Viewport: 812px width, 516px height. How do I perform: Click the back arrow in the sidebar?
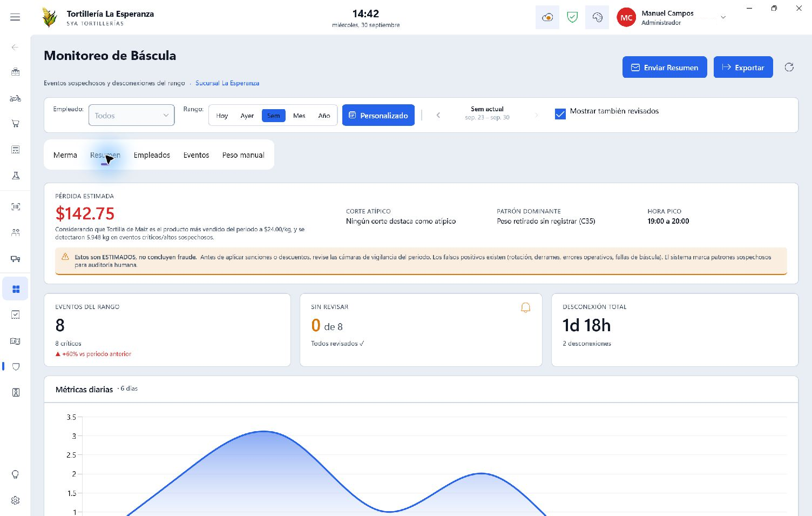(15, 48)
